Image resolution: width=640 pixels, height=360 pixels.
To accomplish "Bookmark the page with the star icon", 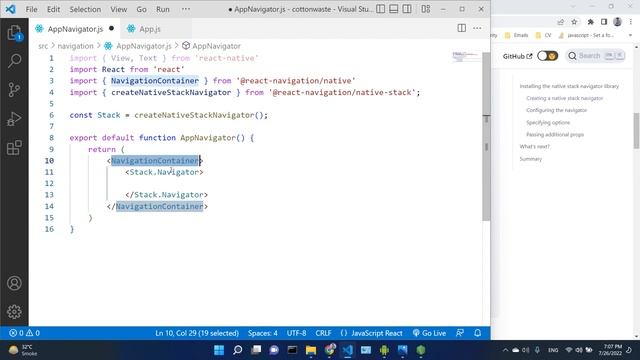I will (x=574, y=22).
